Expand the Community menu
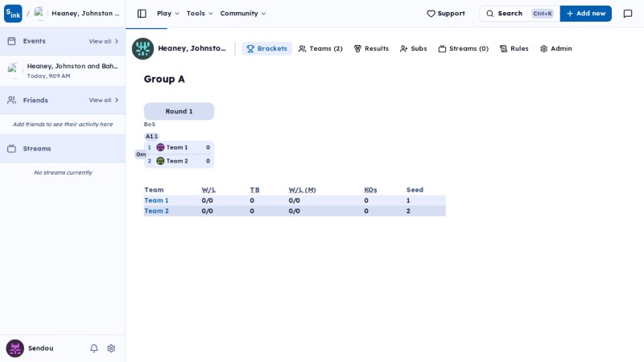Image resolution: width=644 pixels, height=362 pixels. tap(243, 14)
